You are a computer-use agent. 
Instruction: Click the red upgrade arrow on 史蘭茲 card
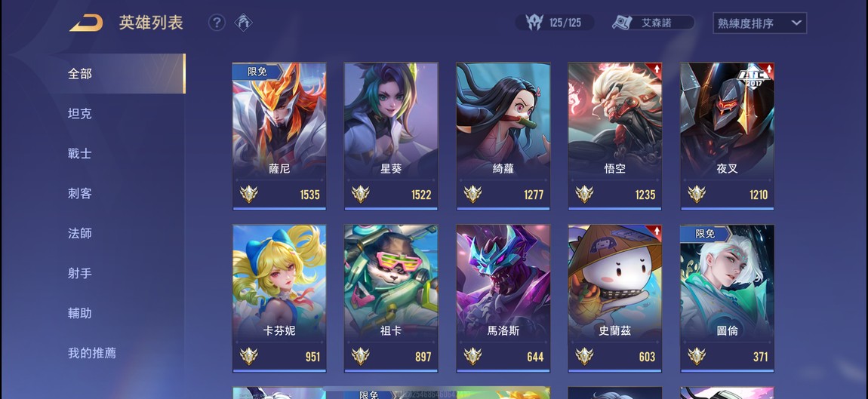pos(657,231)
